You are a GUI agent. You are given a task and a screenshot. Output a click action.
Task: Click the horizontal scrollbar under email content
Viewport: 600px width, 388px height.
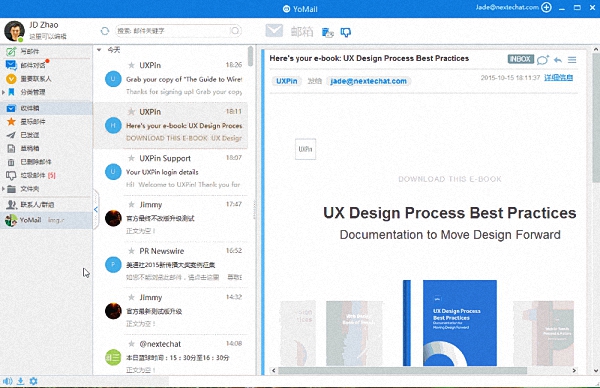[402, 370]
